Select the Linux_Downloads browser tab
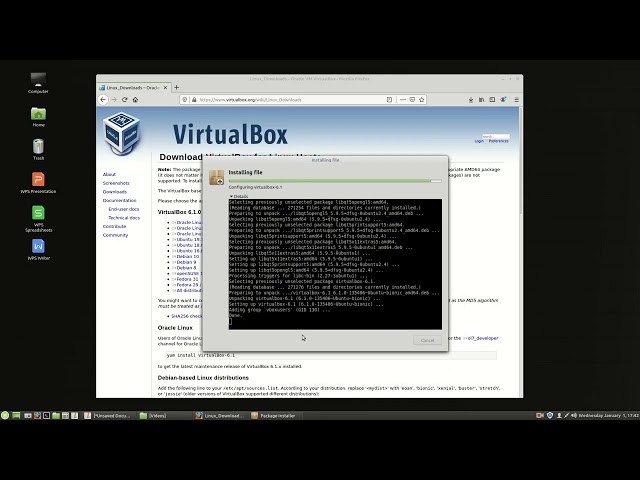 [133, 88]
